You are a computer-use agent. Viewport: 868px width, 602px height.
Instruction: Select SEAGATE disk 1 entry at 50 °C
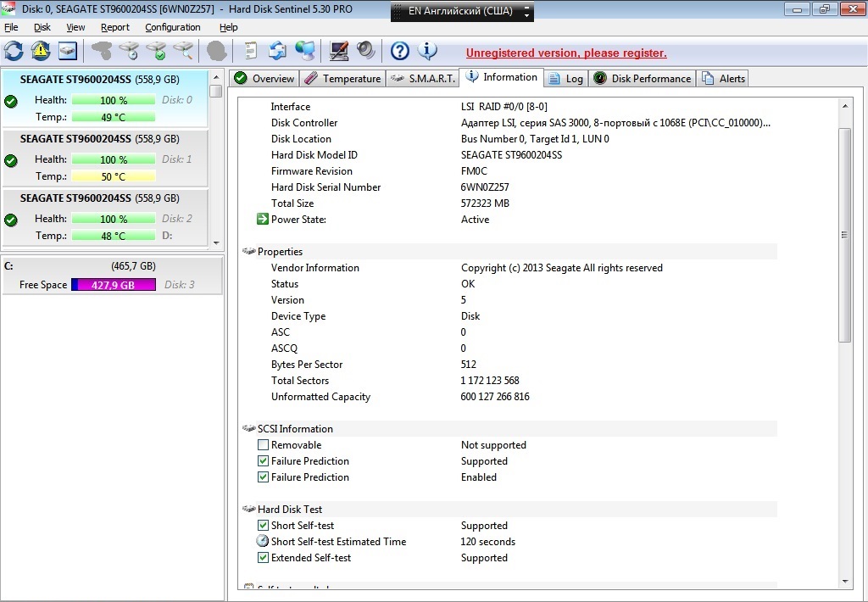tap(105, 158)
